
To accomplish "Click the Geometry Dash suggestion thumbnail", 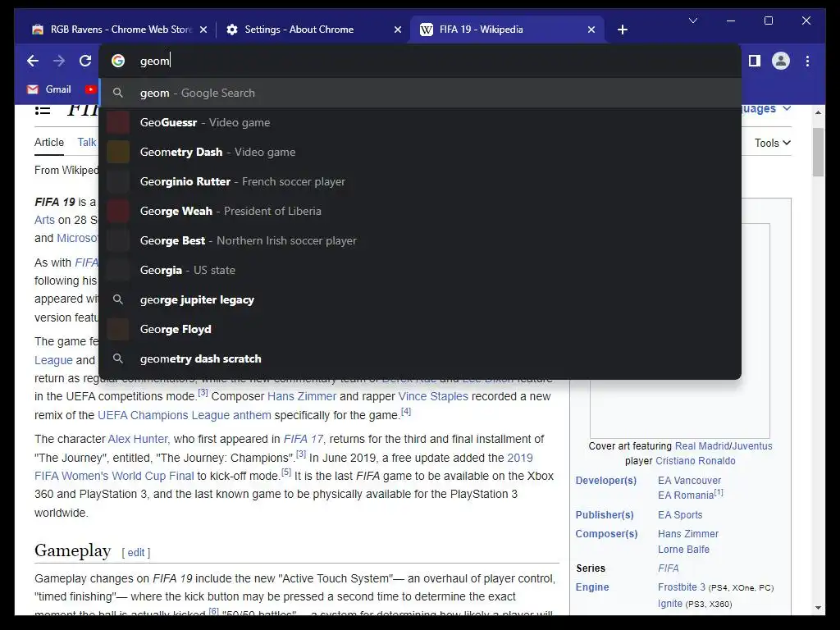I will click(118, 152).
